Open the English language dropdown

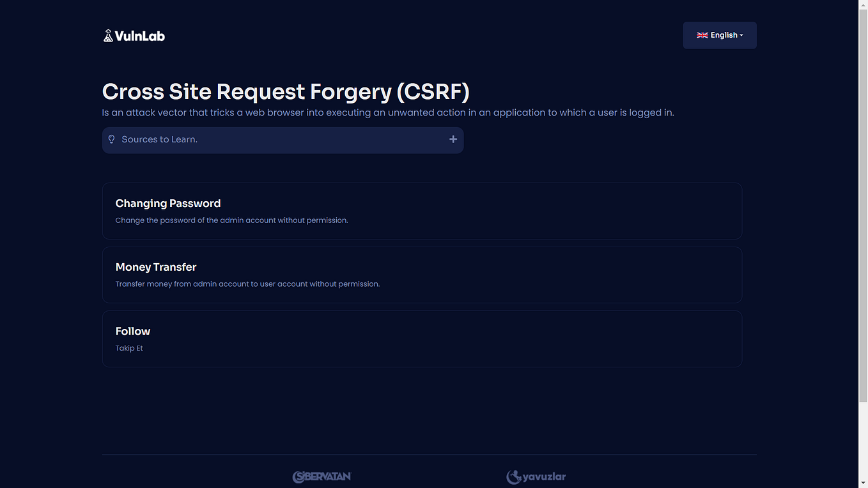coord(720,35)
